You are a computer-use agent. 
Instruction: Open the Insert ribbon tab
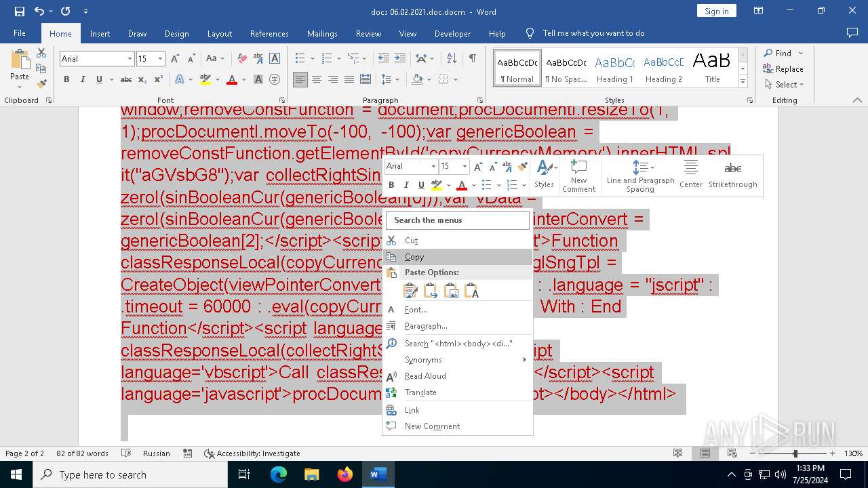100,33
